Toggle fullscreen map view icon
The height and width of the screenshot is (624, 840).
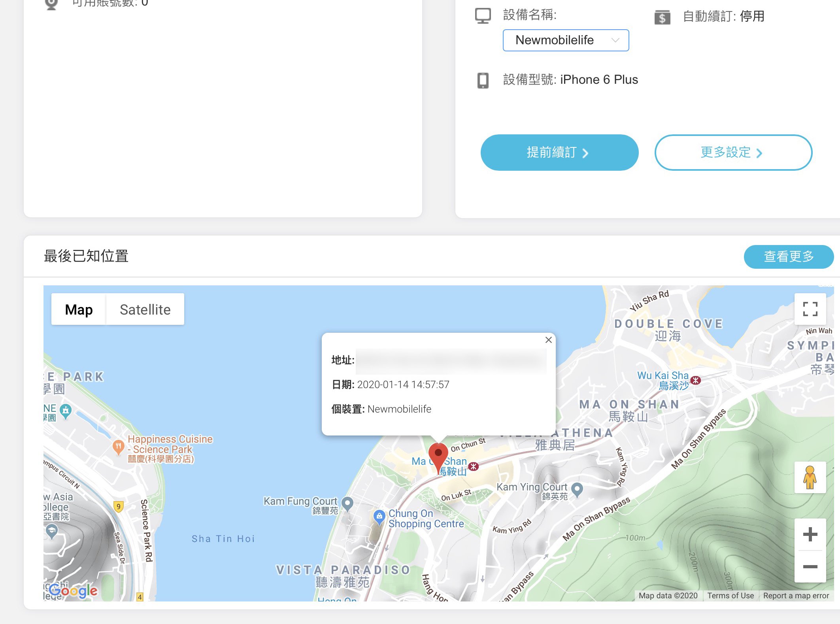[x=810, y=309]
